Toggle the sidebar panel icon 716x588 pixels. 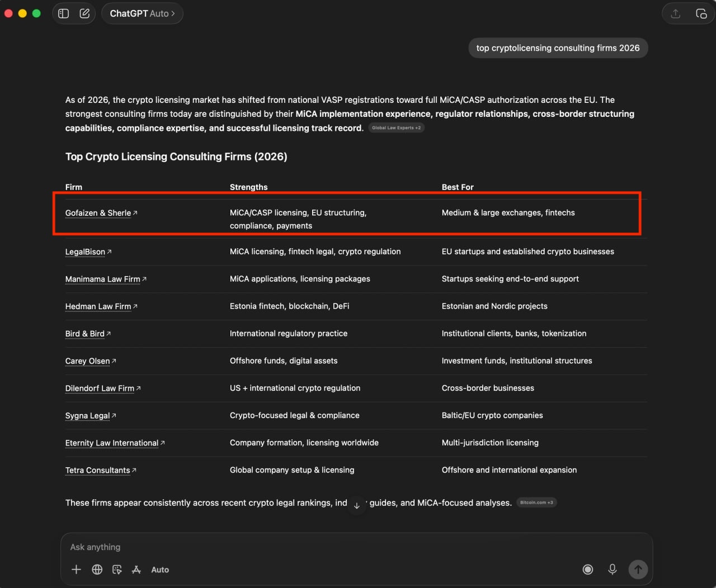click(64, 13)
